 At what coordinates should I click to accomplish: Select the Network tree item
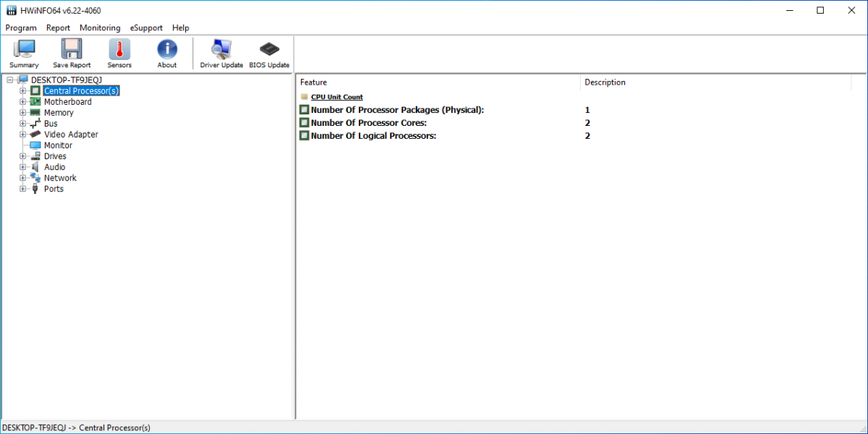coord(60,178)
